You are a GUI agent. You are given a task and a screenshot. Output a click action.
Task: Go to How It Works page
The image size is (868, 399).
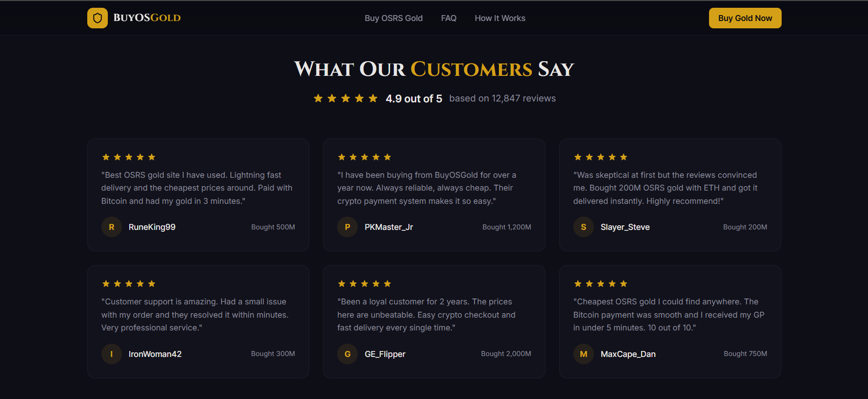500,18
